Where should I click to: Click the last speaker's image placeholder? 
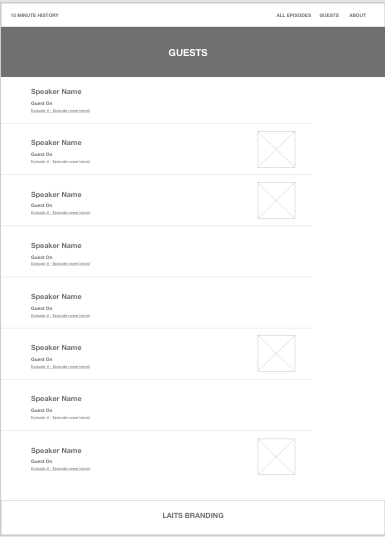click(x=276, y=457)
